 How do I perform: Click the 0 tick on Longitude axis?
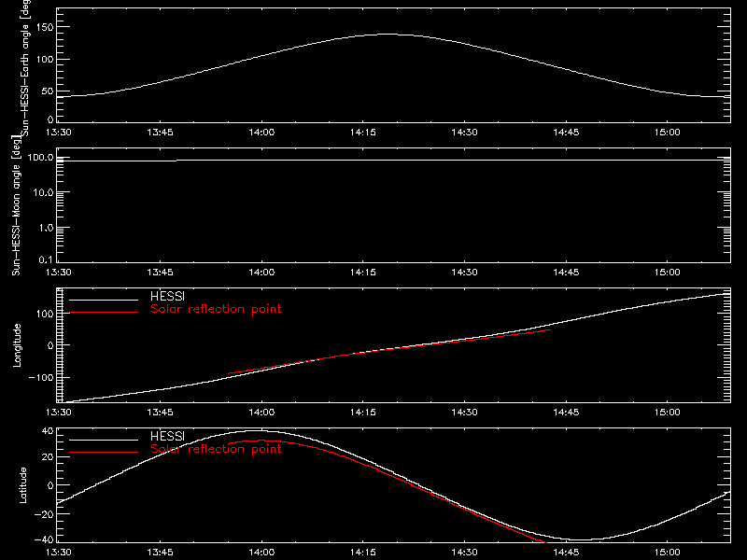click(50, 345)
